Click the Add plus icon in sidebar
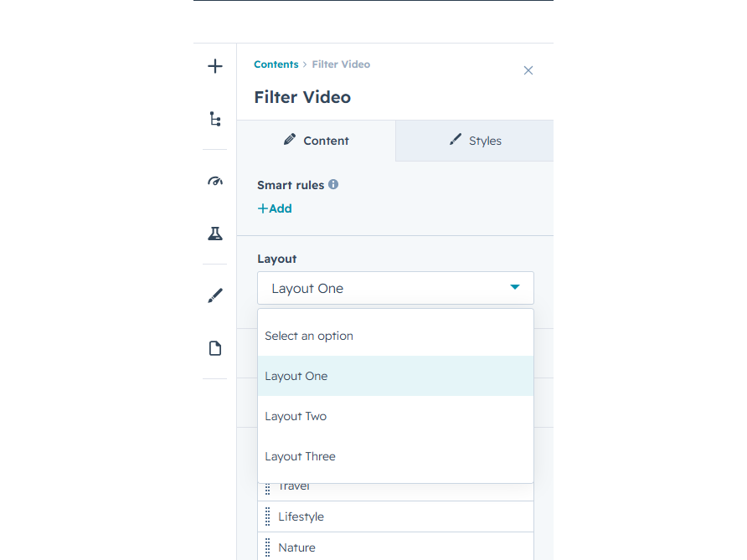747x560 pixels. pyautogui.click(x=215, y=66)
